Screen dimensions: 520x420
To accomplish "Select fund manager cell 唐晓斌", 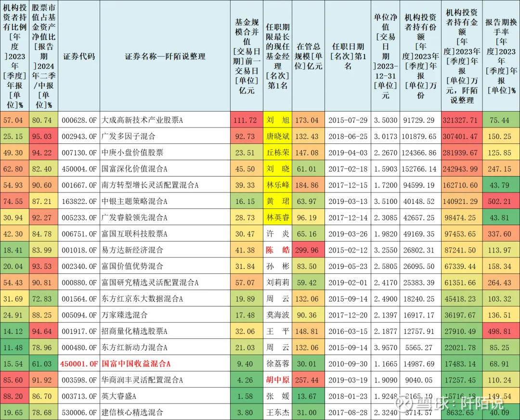I will [278, 136].
